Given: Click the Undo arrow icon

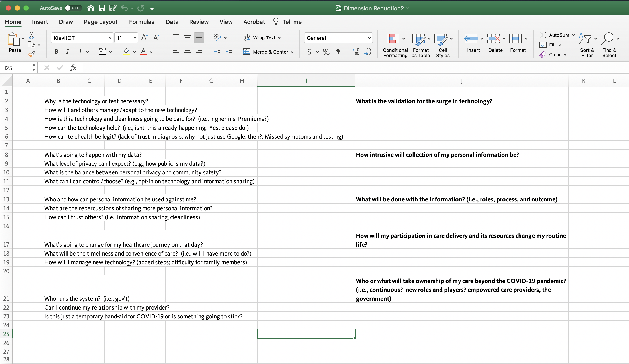Looking at the screenshot, I should coord(124,8).
